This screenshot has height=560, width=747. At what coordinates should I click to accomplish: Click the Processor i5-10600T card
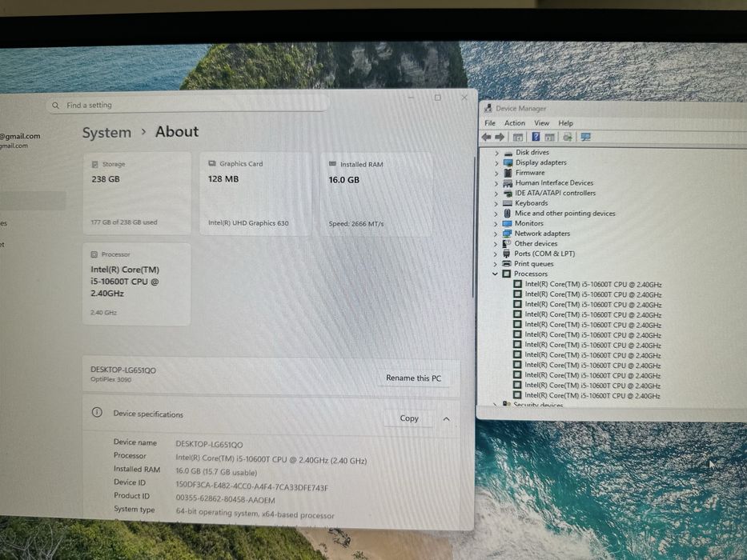(x=137, y=284)
